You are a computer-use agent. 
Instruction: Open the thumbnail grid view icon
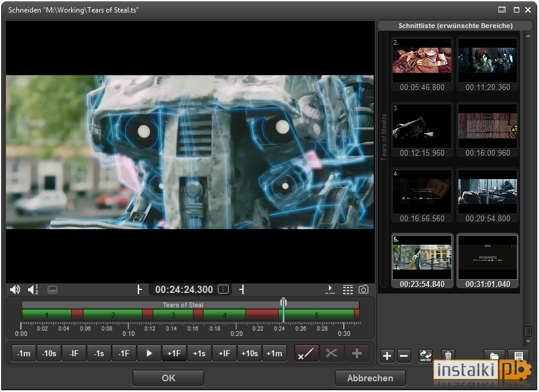[x=348, y=289]
